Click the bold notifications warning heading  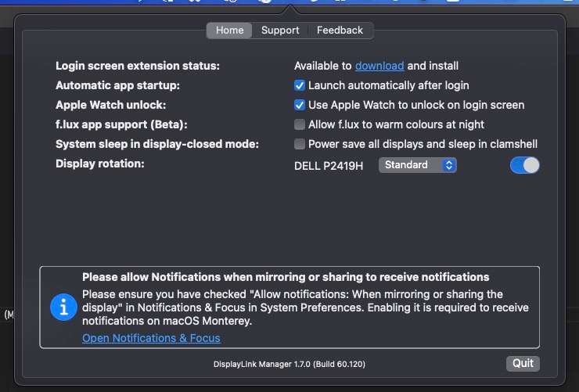(x=286, y=277)
